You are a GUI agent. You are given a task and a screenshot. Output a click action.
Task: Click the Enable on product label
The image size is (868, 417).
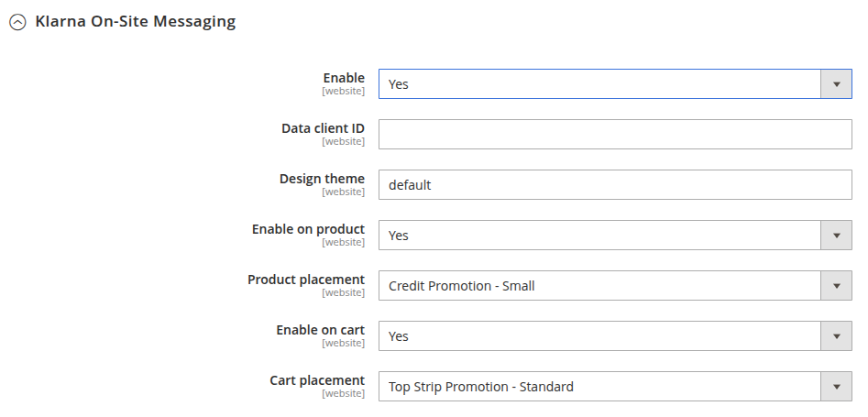[308, 229]
